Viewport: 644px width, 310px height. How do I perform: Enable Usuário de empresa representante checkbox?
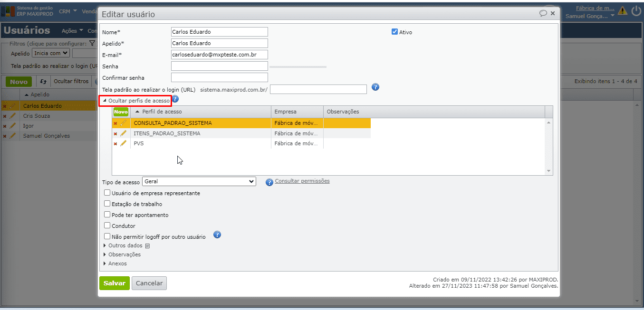pos(107,193)
